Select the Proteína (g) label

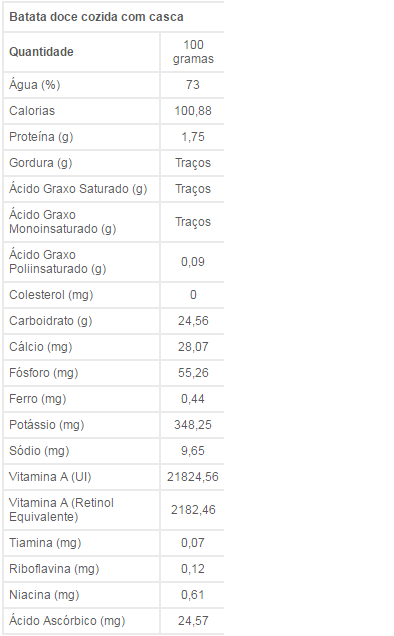click(x=41, y=137)
